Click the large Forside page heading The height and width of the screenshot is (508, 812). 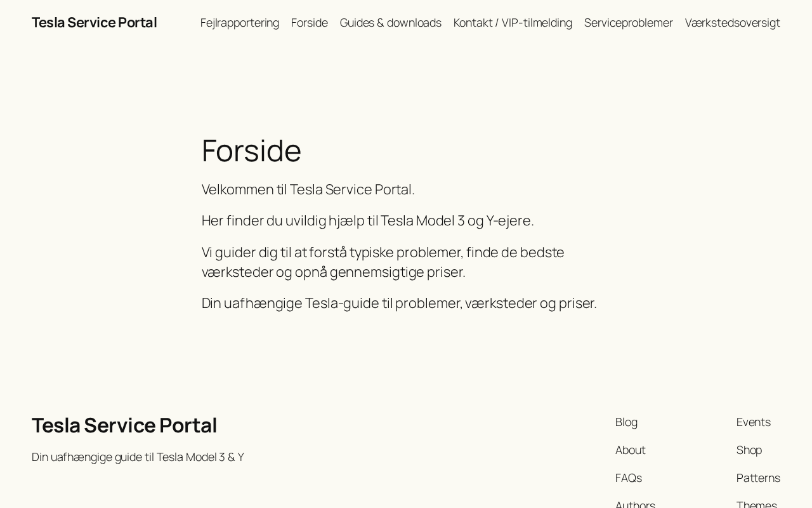point(251,150)
